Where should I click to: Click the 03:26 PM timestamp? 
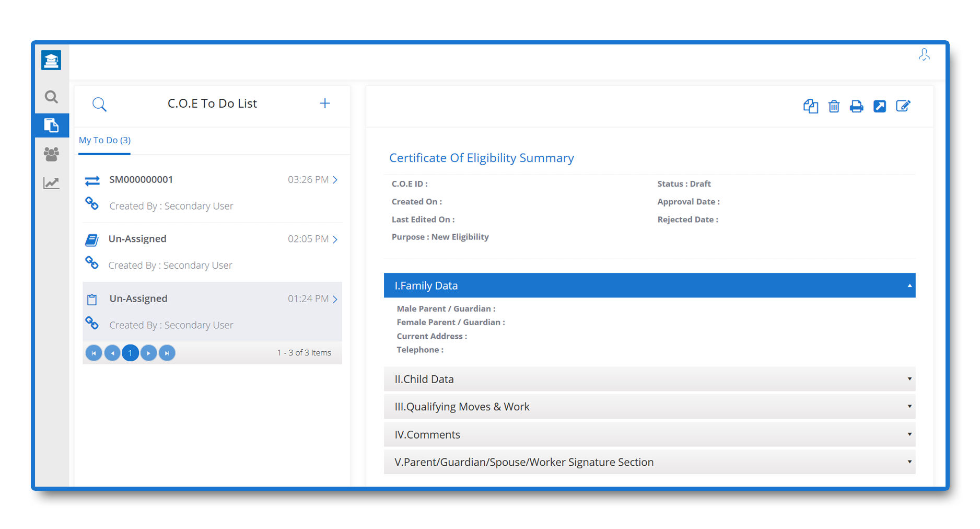coord(308,180)
